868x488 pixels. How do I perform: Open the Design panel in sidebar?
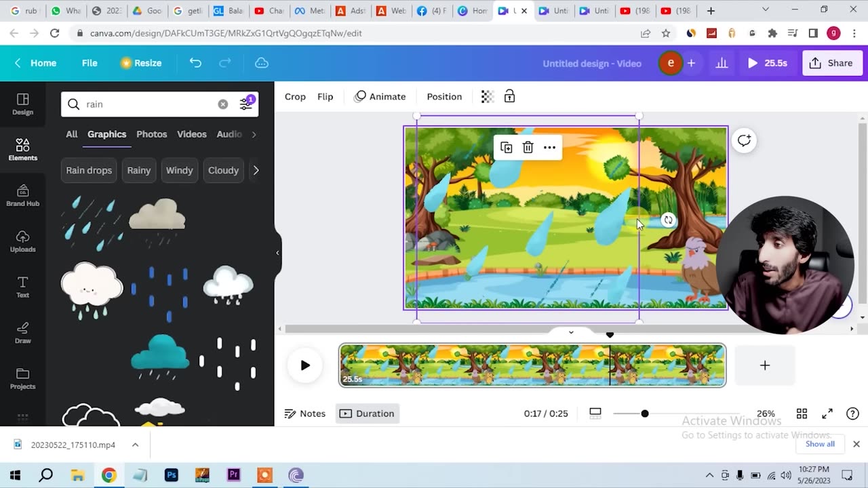point(22,104)
